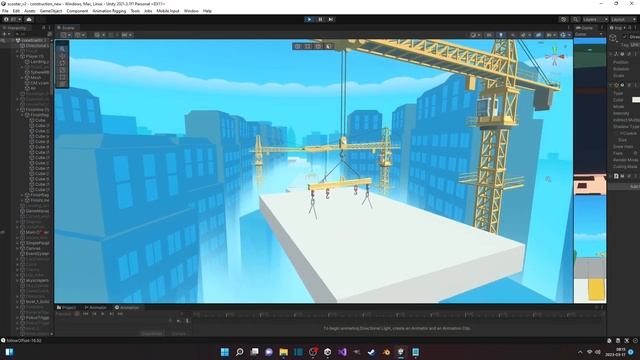Open the undo history icon

[564, 19]
